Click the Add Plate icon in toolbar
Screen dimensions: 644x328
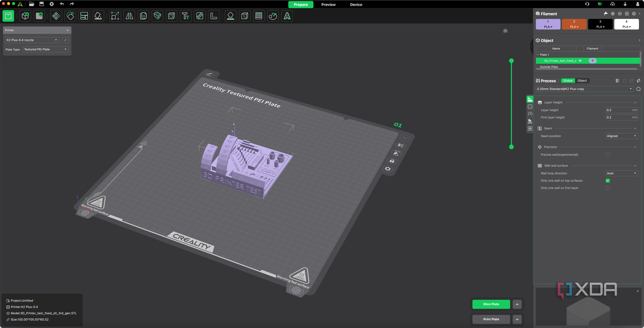tap(39, 16)
